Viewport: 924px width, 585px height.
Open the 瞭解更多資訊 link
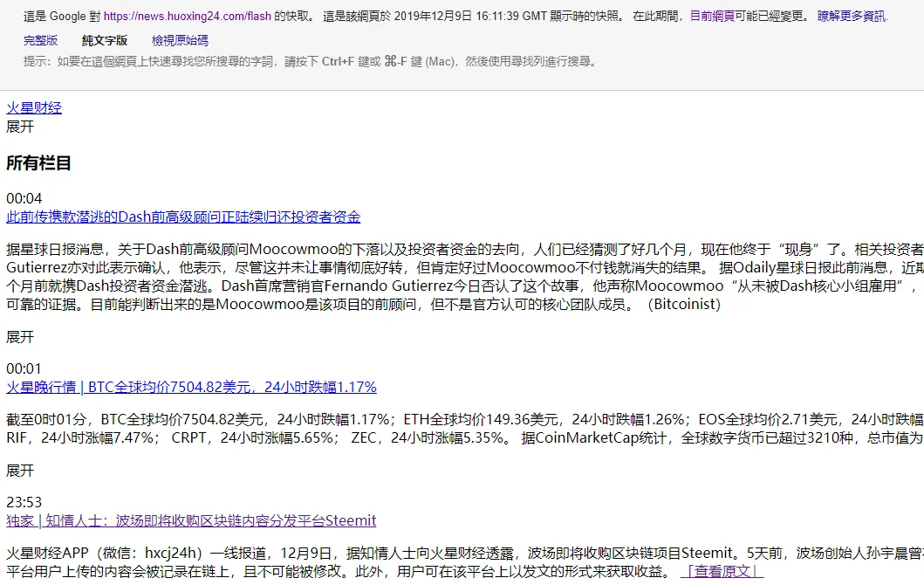(x=851, y=16)
